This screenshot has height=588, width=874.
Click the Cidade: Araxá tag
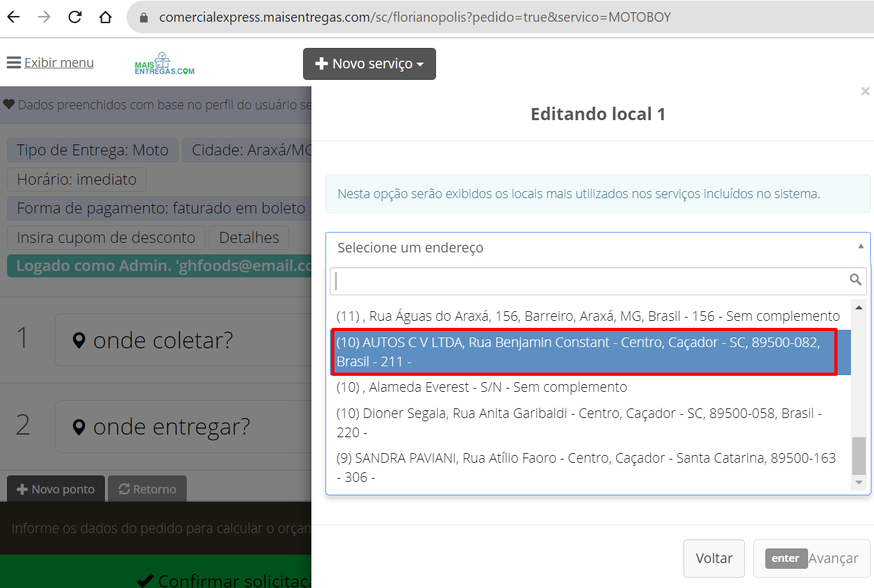248,150
